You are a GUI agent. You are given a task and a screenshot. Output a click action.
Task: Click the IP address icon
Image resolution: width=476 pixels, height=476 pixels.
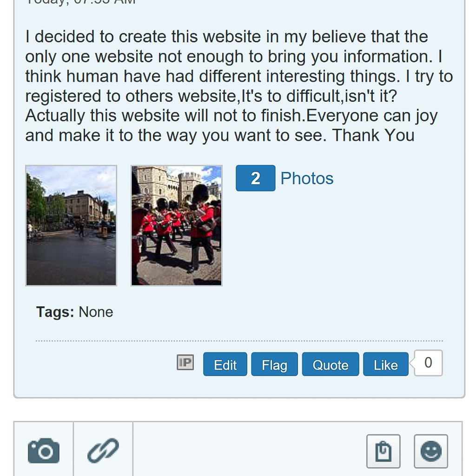[185, 362]
